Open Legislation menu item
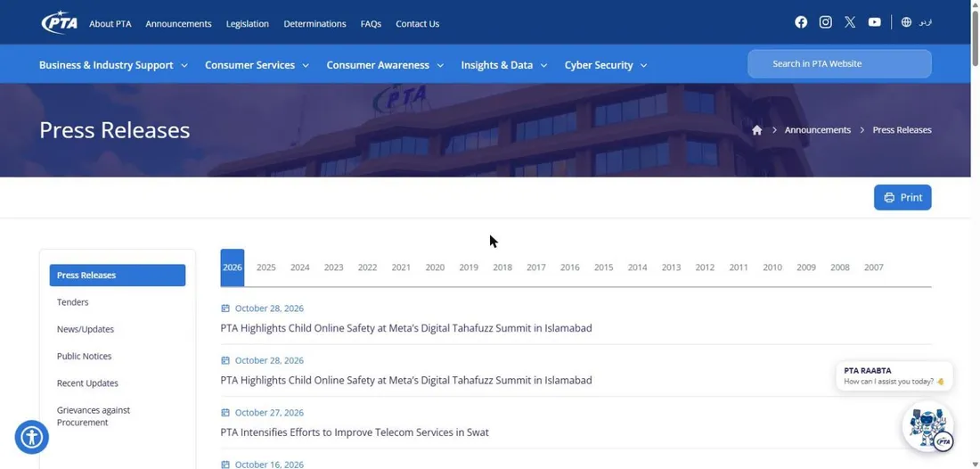The height and width of the screenshot is (469, 980). pos(248,24)
